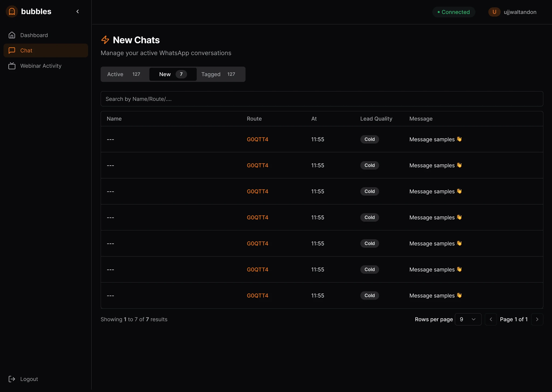Open the Dashboard page
552x392 pixels.
coord(46,35)
